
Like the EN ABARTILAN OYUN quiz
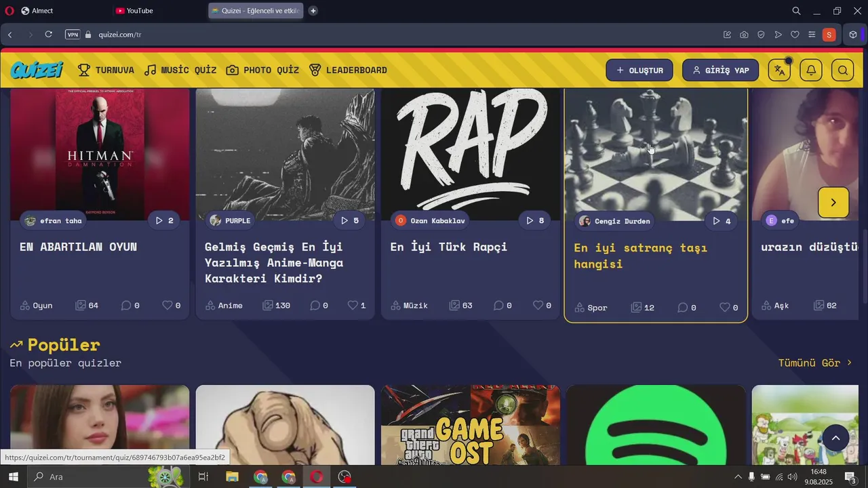point(172,306)
